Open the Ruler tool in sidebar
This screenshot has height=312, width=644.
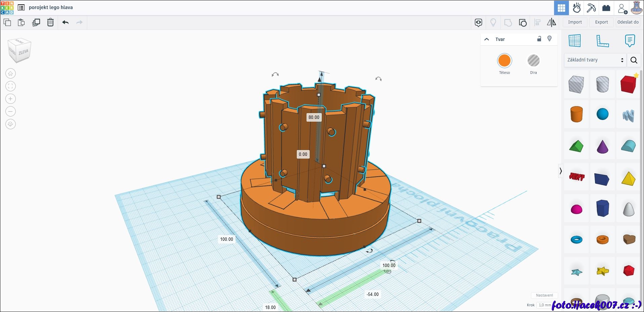tap(602, 41)
